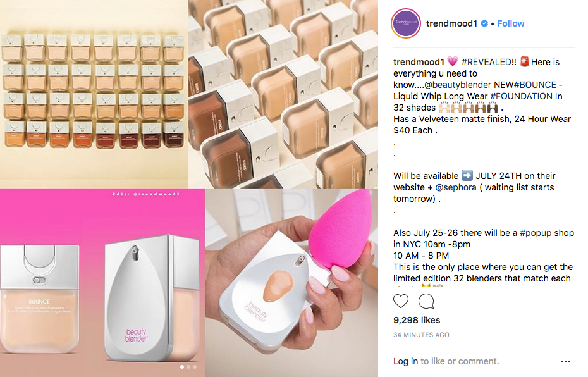Click the pink beautyblender sponge photo
Image resolution: width=588 pixels, height=377 pixels.
pos(291,283)
